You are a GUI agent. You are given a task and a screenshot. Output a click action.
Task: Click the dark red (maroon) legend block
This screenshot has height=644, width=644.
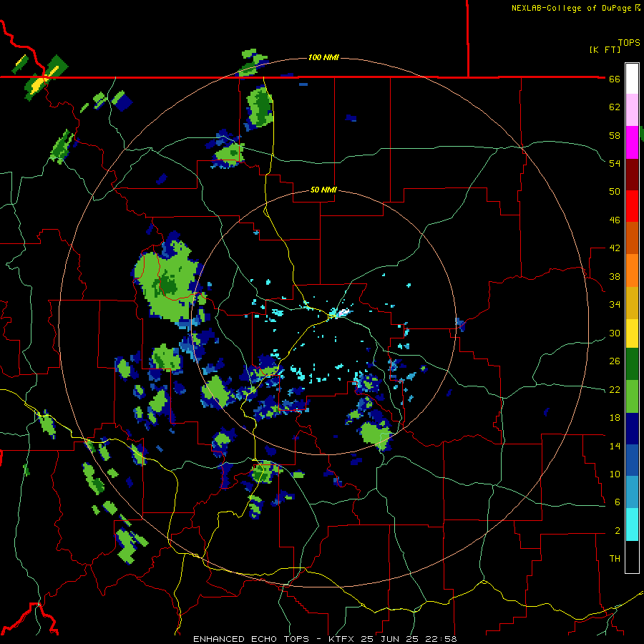coord(632,174)
